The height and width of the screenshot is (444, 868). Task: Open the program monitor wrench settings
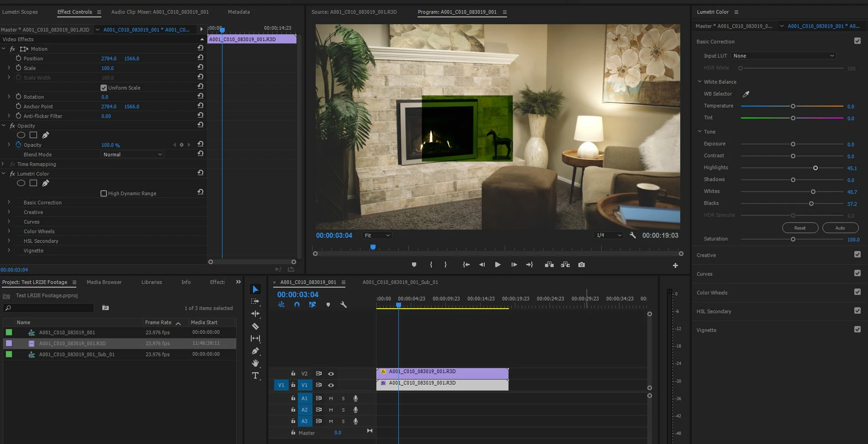pyautogui.click(x=633, y=235)
